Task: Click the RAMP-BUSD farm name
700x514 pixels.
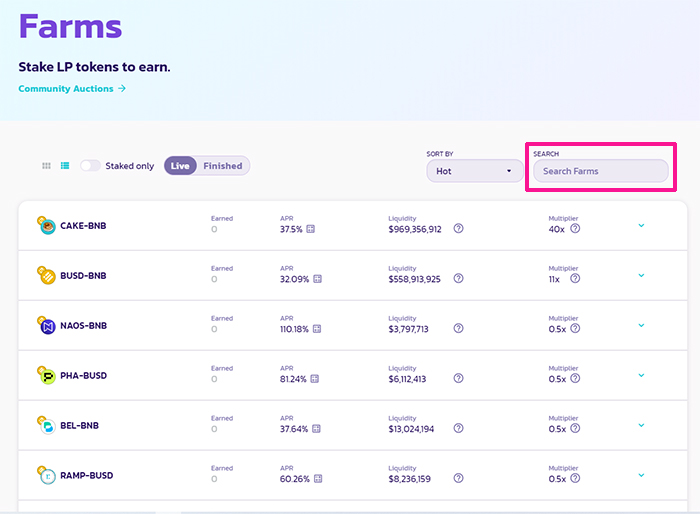Action: [x=87, y=476]
